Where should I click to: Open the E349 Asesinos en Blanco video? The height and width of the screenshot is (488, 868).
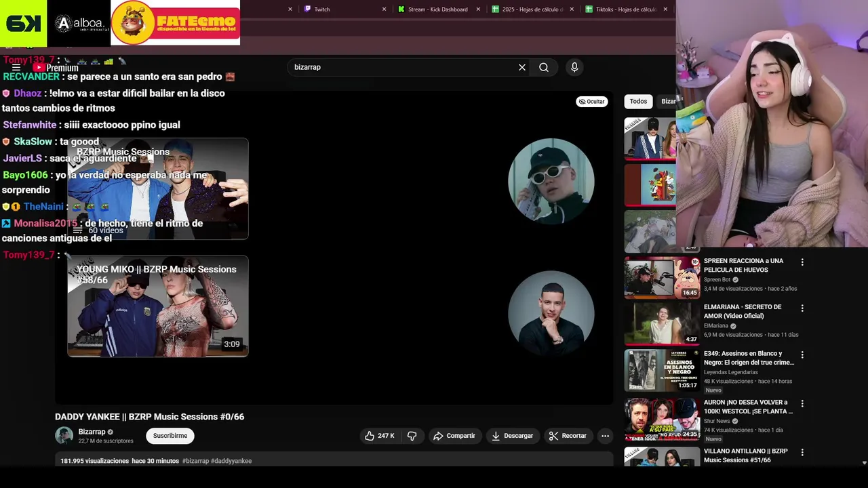[x=662, y=370]
